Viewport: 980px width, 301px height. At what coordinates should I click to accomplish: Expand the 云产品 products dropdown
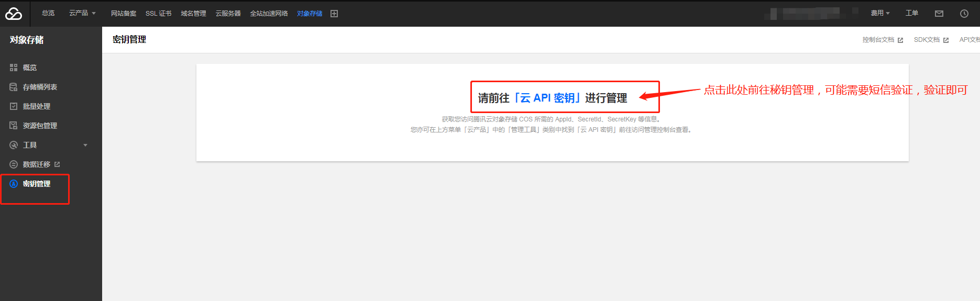pyautogui.click(x=82, y=13)
